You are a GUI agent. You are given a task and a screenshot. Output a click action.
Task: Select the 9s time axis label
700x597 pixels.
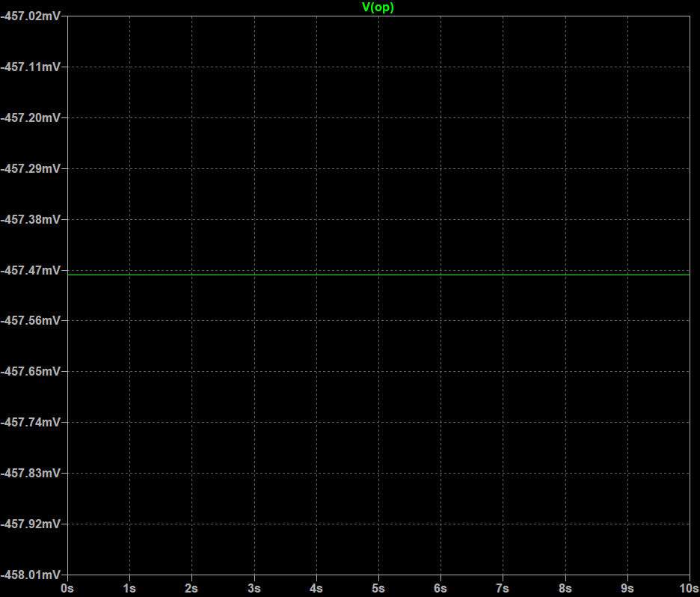(627, 588)
